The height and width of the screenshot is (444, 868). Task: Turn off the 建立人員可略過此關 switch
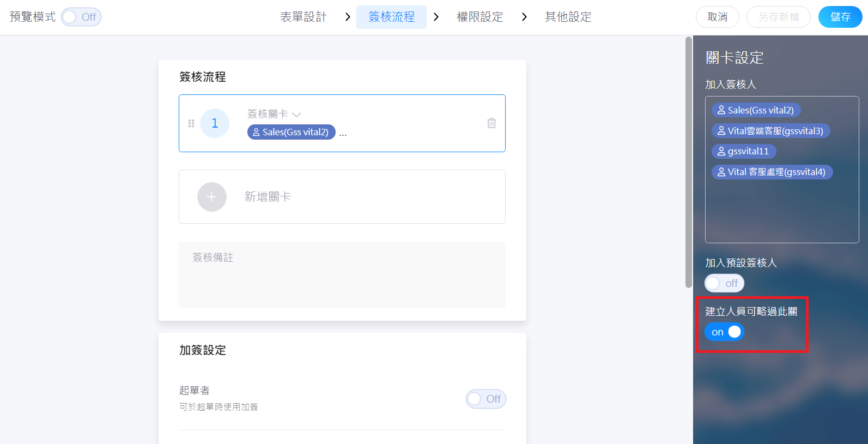(724, 332)
